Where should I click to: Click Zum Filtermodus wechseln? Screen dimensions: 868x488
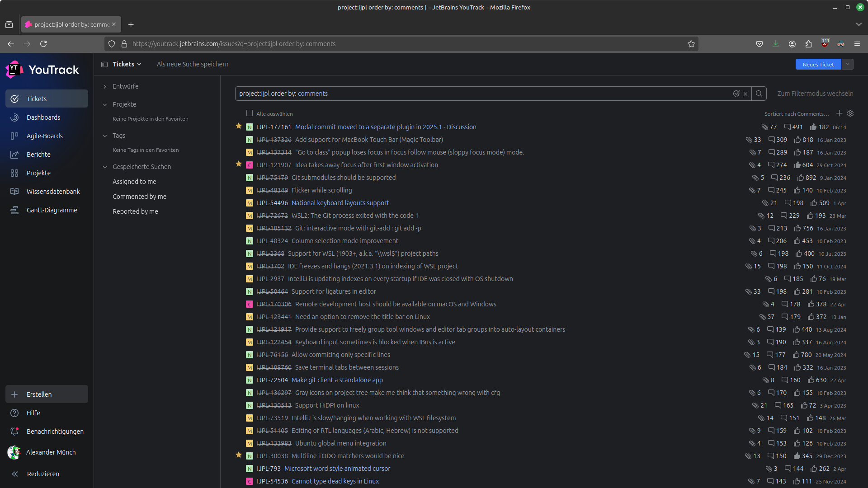pyautogui.click(x=815, y=94)
